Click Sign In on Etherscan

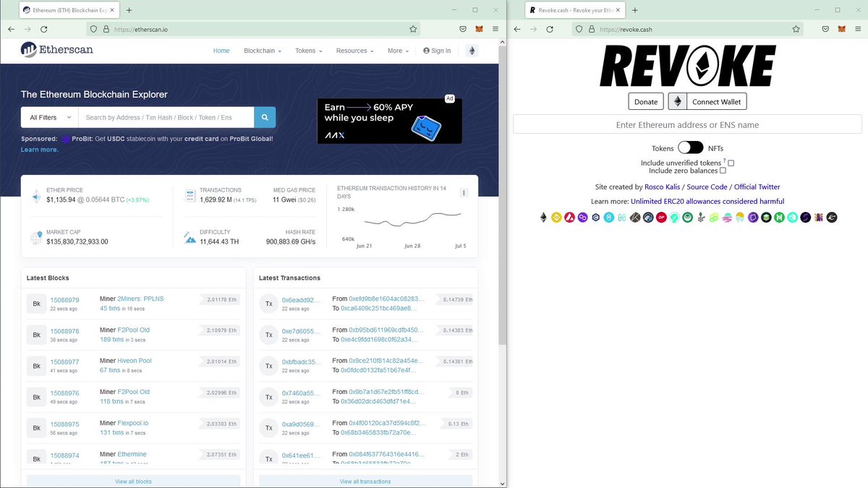pos(437,51)
